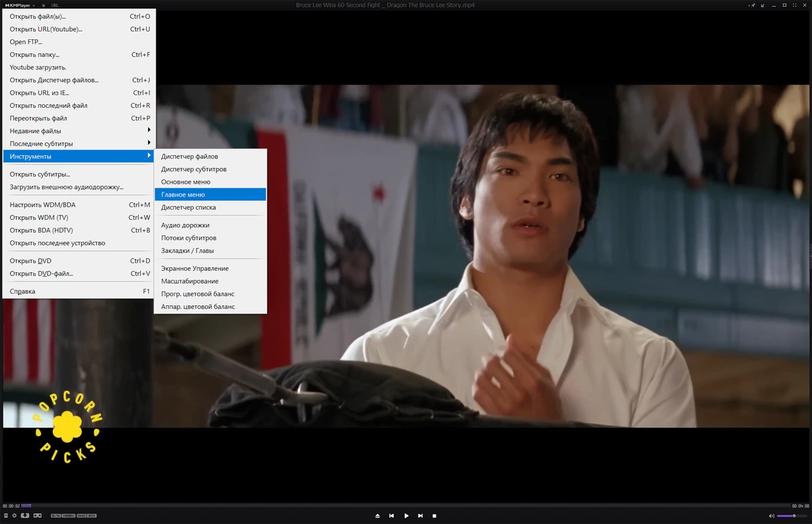
Task: Click the stop playback button
Action: pos(434,516)
